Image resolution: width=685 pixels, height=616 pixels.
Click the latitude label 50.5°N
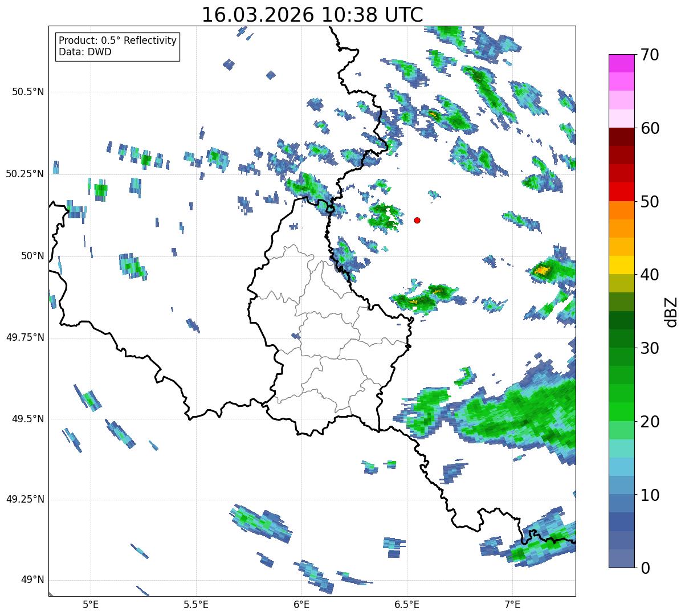point(28,92)
